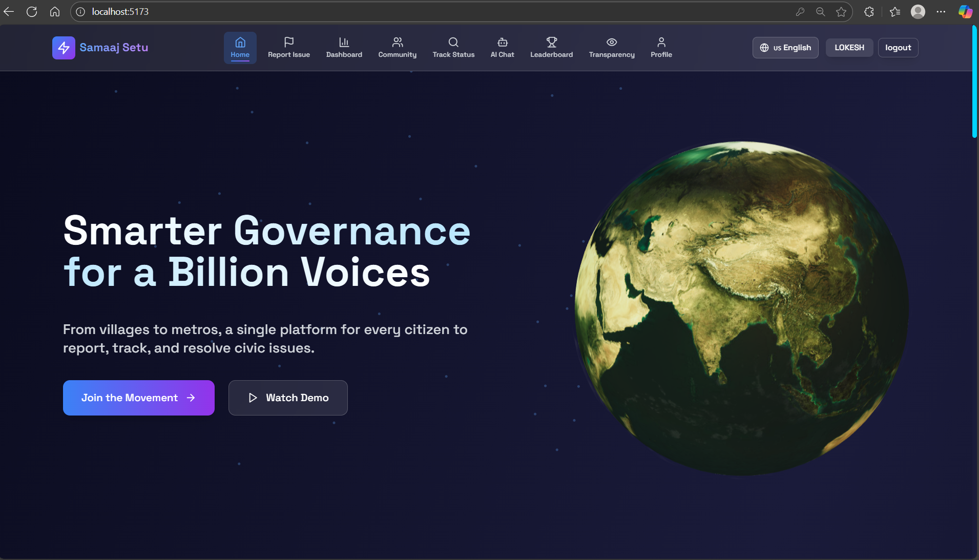Click the Samaaj Setu lightning bolt logo
This screenshot has width=979, height=560.
(x=64, y=48)
